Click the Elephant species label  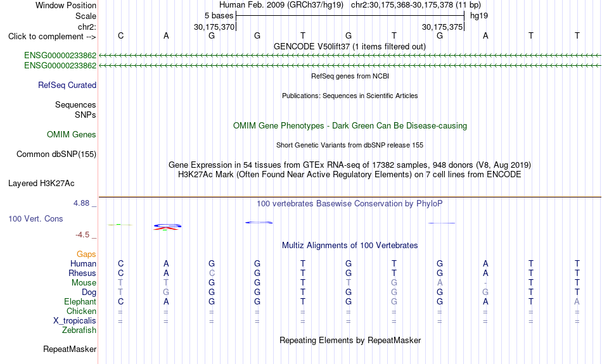point(80,301)
